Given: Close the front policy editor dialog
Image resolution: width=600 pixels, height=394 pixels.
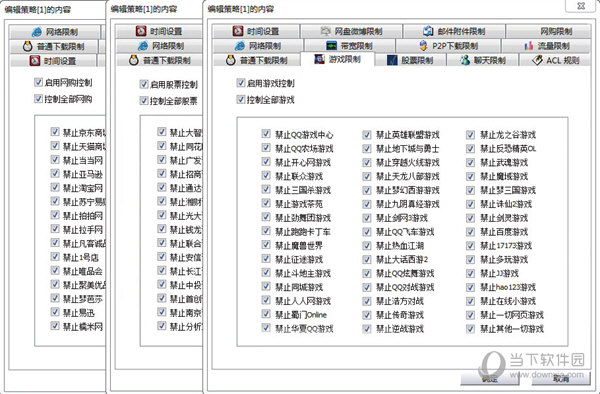Looking at the screenshot, I should pyautogui.click(x=581, y=6).
